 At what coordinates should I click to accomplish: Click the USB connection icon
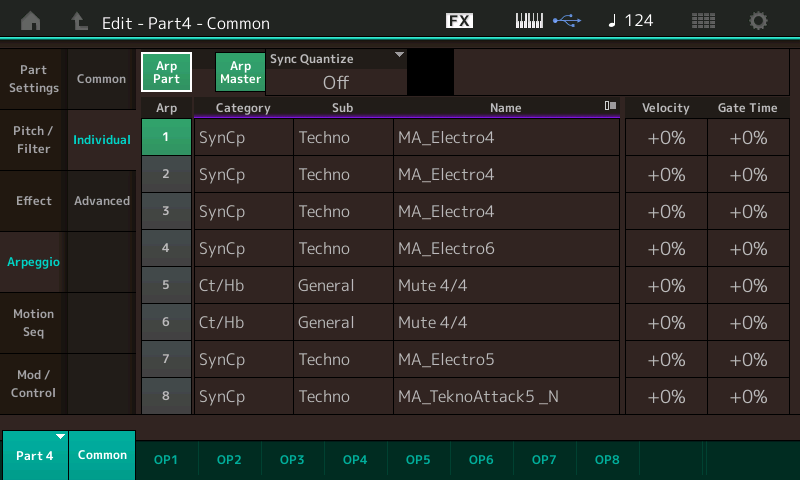click(x=566, y=21)
